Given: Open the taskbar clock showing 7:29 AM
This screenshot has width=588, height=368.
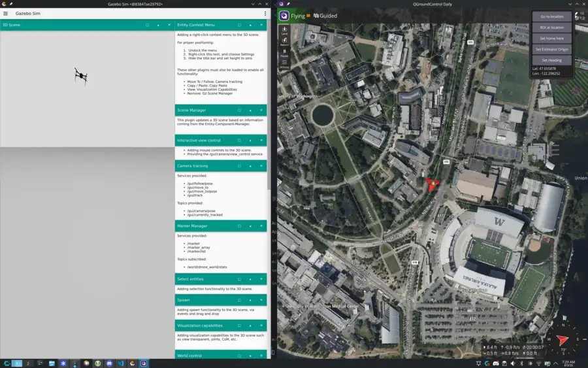Looking at the screenshot, I should click(568, 363).
